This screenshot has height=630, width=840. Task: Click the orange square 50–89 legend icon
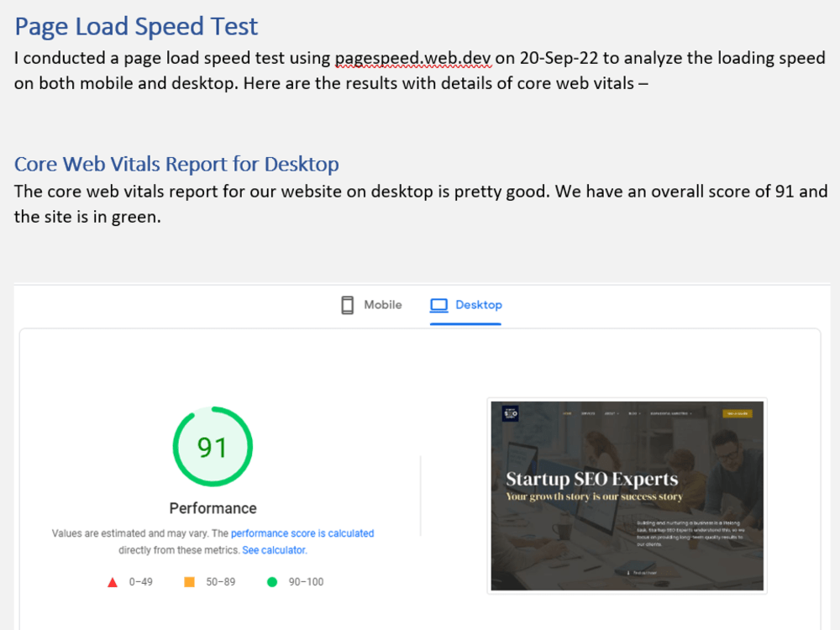[189, 582]
